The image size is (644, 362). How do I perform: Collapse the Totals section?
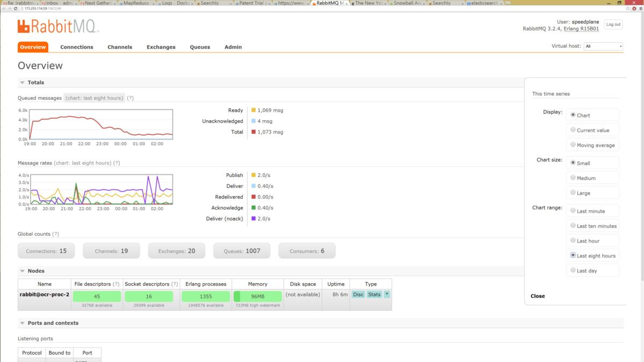pos(21,82)
